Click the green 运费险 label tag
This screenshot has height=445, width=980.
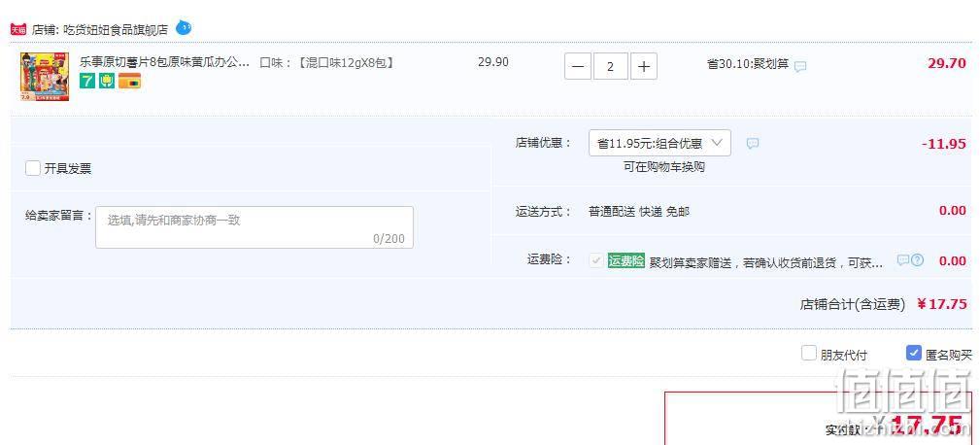(626, 261)
